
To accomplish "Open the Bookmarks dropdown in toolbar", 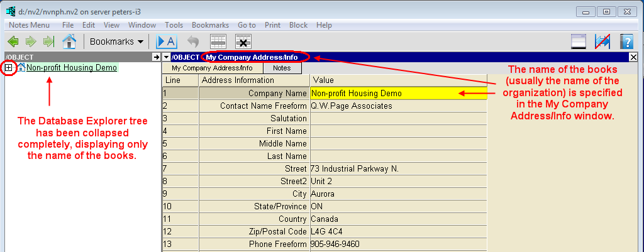I will (x=116, y=41).
